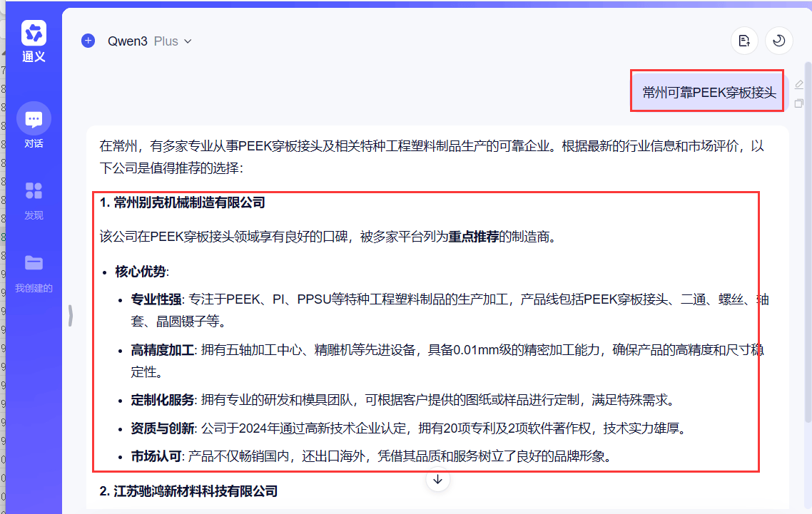812x514 pixels.
Task: Click the 高精度加工 bullet point text
Action: 163,350
